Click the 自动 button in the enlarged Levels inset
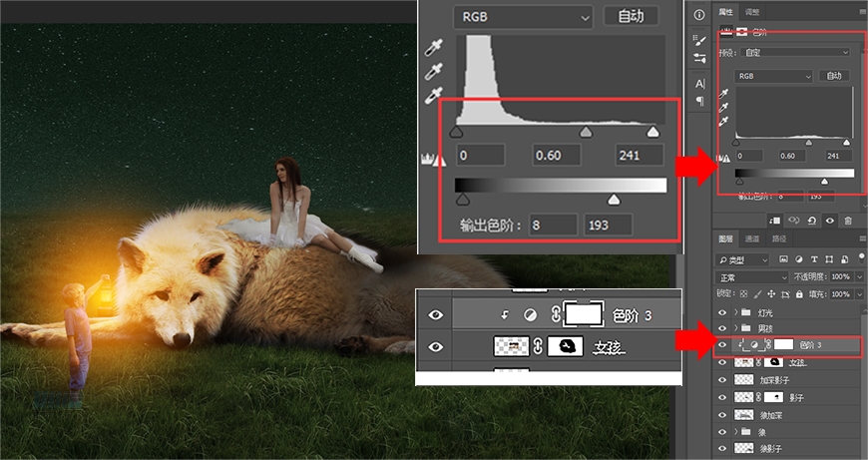 pos(632,17)
